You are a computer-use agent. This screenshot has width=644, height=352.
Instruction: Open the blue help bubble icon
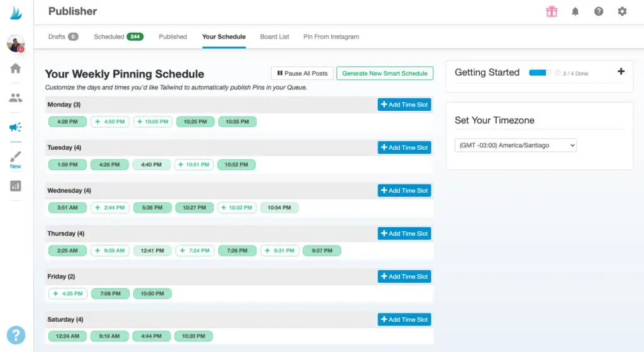pyautogui.click(x=16, y=335)
